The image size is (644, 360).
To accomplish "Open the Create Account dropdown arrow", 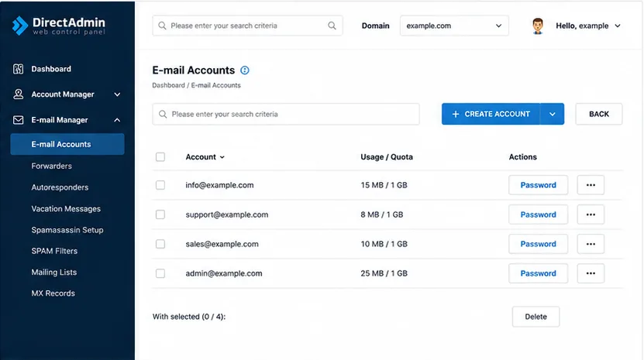I will [552, 114].
